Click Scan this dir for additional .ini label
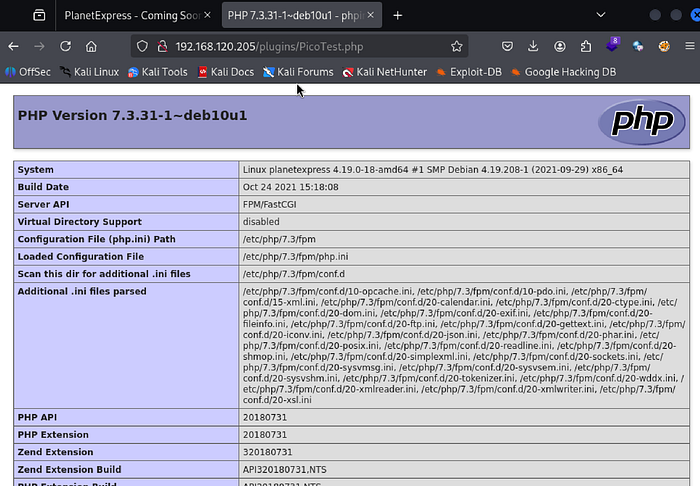Image resolution: width=700 pixels, height=486 pixels. (104, 274)
